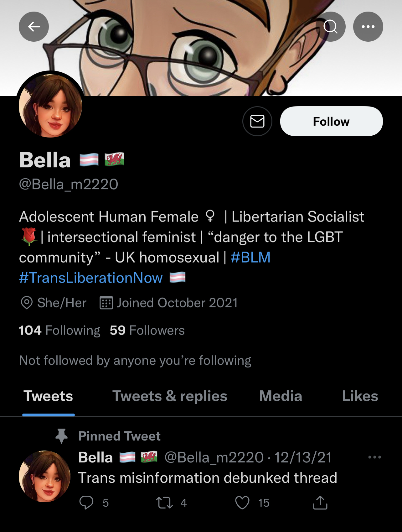
Task: Follow the Bella account
Action: (331, 121)
